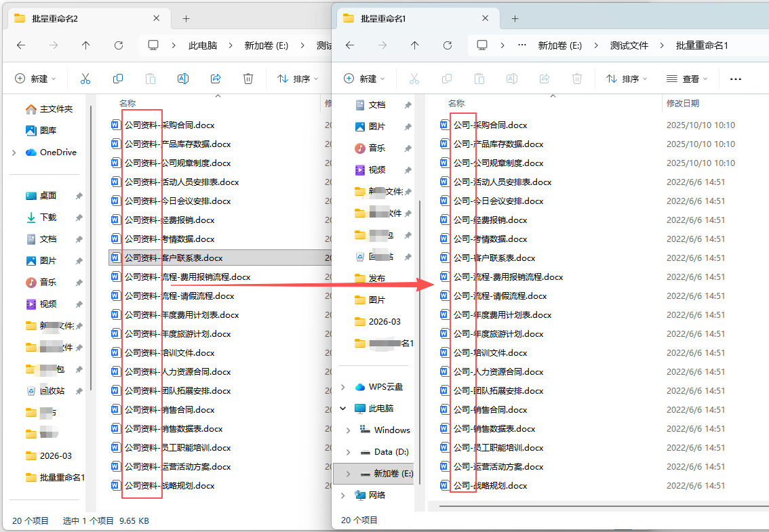Click 新加卷 (E:) breadcrumb in 批量重命名2

(267, 45)
